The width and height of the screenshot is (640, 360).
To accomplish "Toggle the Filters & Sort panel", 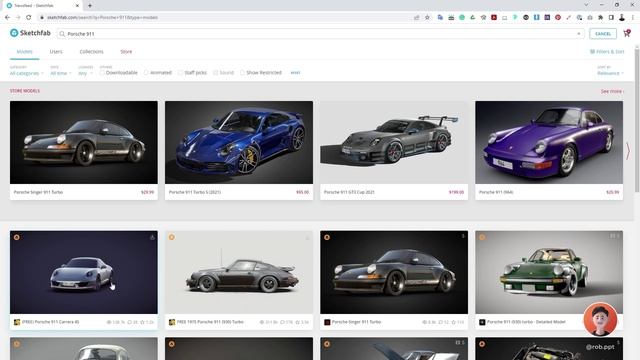I will 607,52.
